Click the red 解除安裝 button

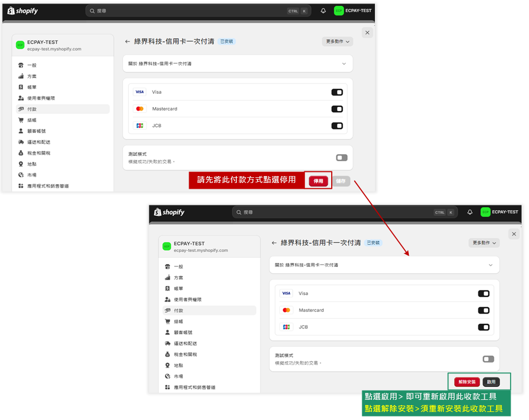click(x=467, y=382)
